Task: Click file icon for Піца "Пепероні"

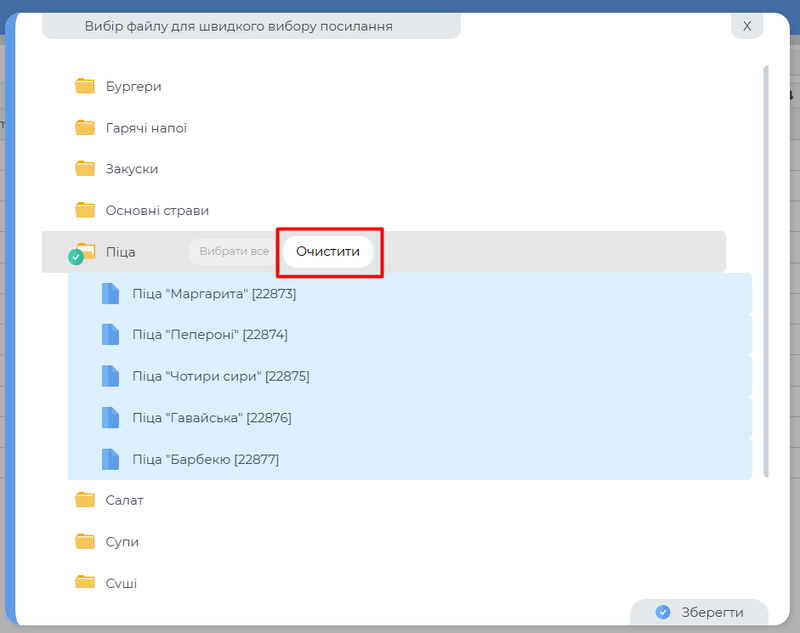Action: [110, 335]
